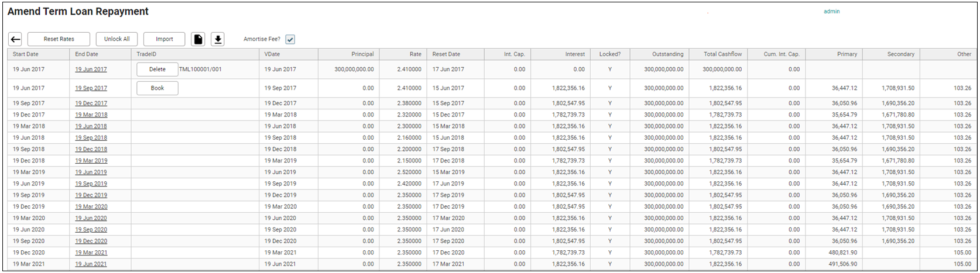
Task: Open the admin user link
Action: coord(831,12)
